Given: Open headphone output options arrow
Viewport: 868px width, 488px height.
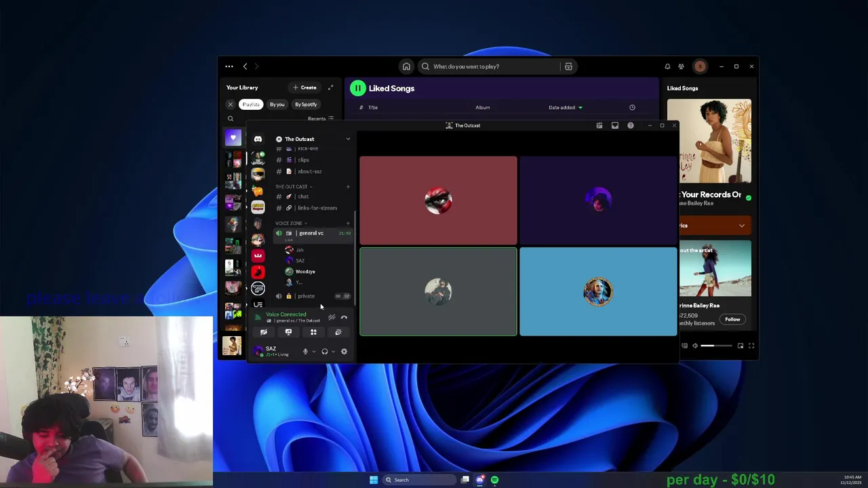Looking at the screenshot, I should click(x=333, y=351).
